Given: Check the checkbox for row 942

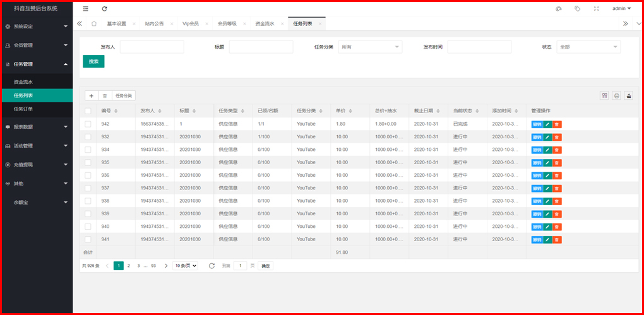Looking at the screenshot, I should (x=88, y=124).
